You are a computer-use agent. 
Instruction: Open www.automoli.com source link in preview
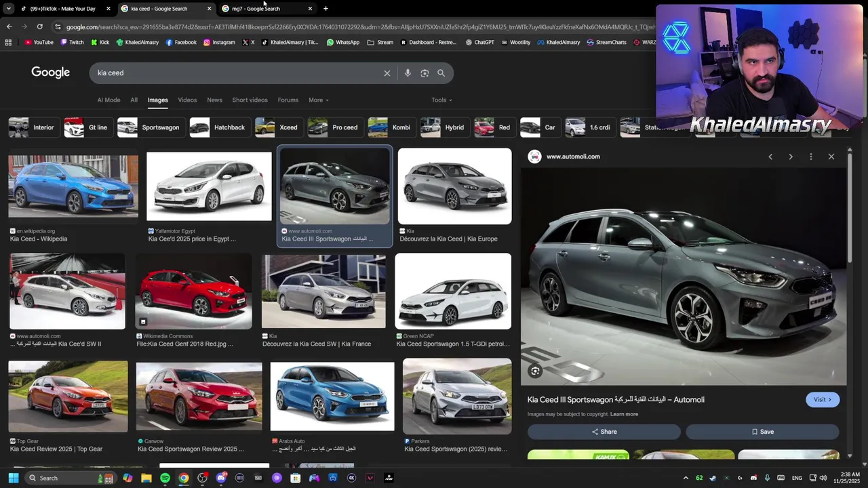(x=573, y=157)
